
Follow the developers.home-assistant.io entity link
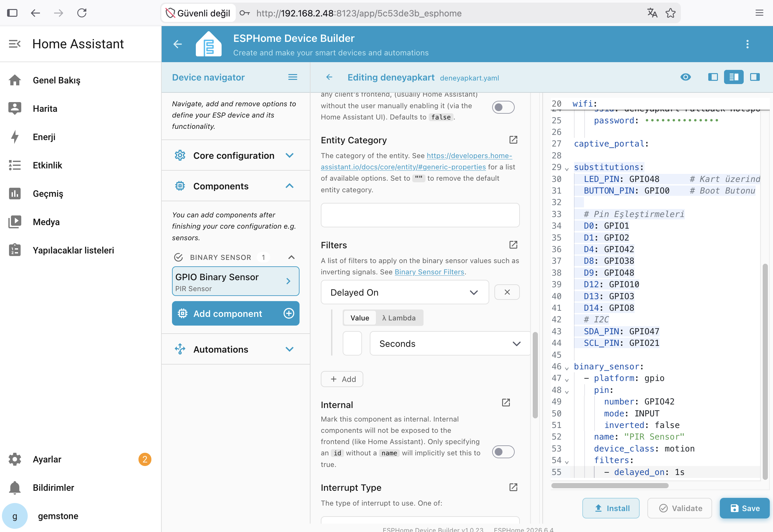[x=416, y=161]
